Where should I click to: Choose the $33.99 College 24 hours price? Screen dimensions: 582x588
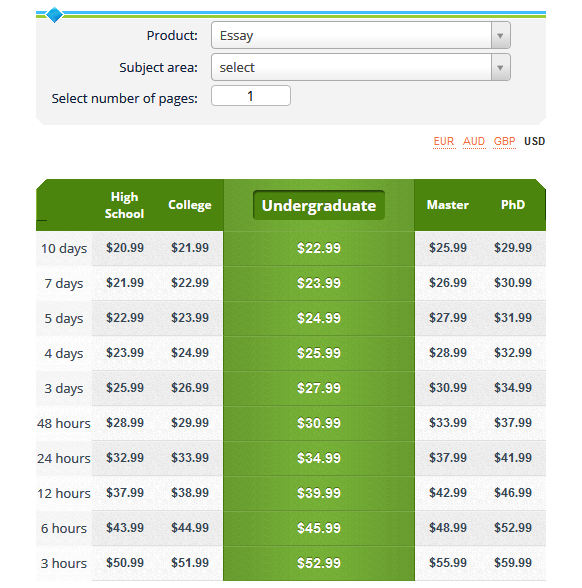pyautogui.click(x=190, y=458)
